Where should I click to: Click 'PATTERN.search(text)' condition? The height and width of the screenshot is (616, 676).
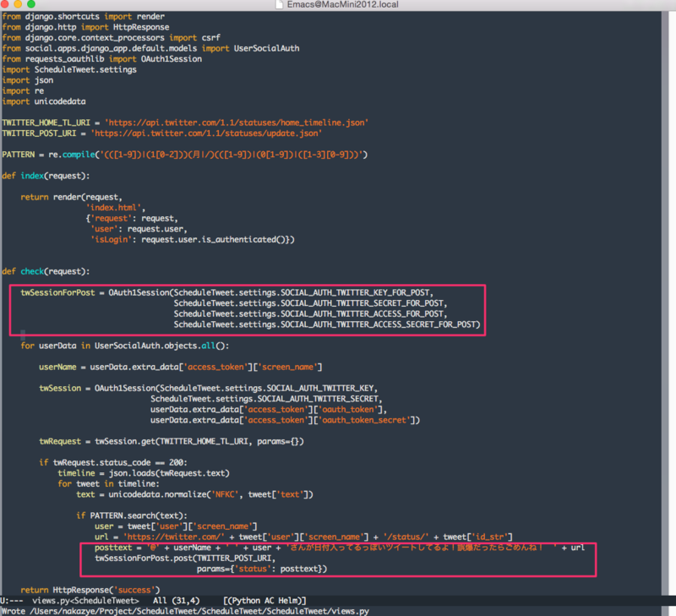(137, 515)
